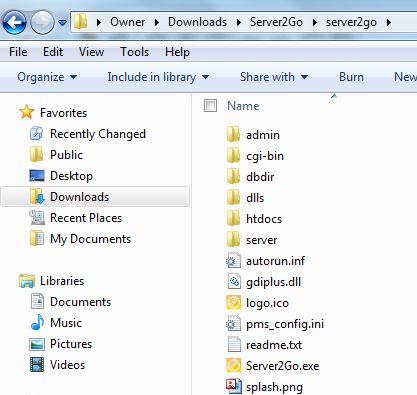Click the folder name text 'htdocs'
Image resolution: width=417 pixels, height=395 pixels.
coord(264,219)
